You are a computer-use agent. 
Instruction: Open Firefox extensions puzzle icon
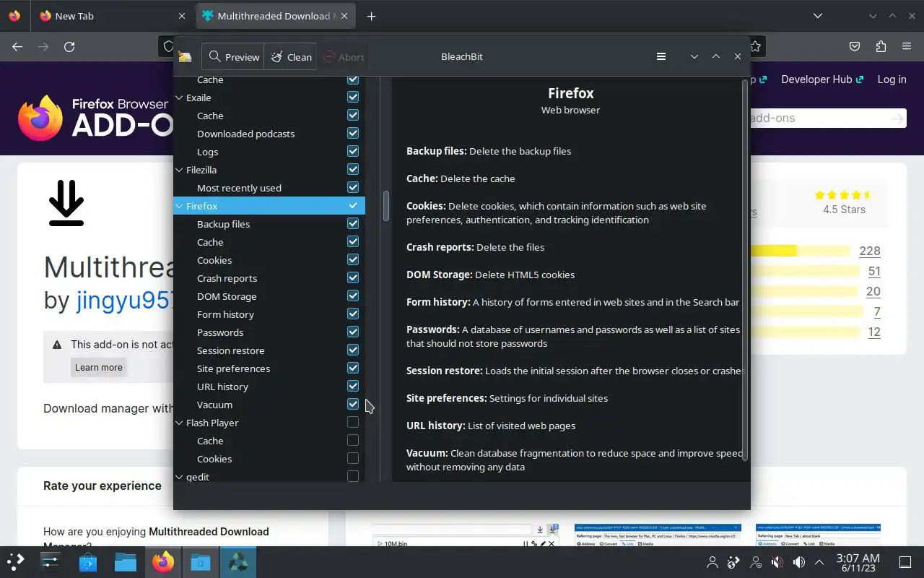880,46
